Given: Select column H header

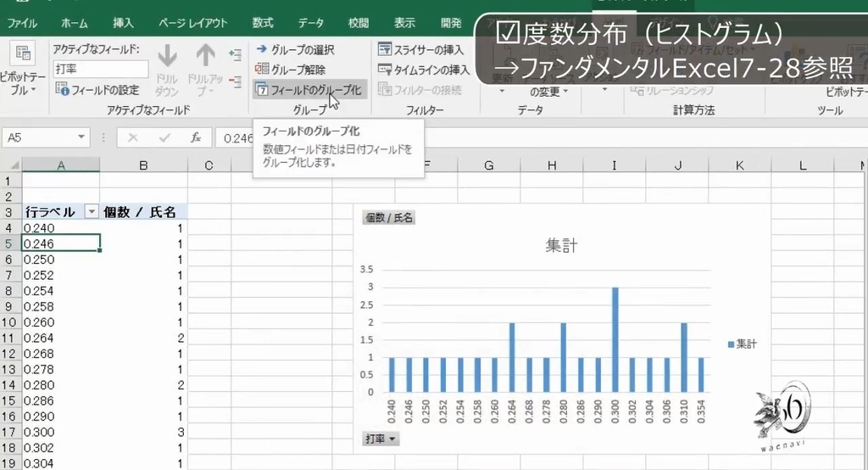Looking at the screenshot, I should (552, 165).
